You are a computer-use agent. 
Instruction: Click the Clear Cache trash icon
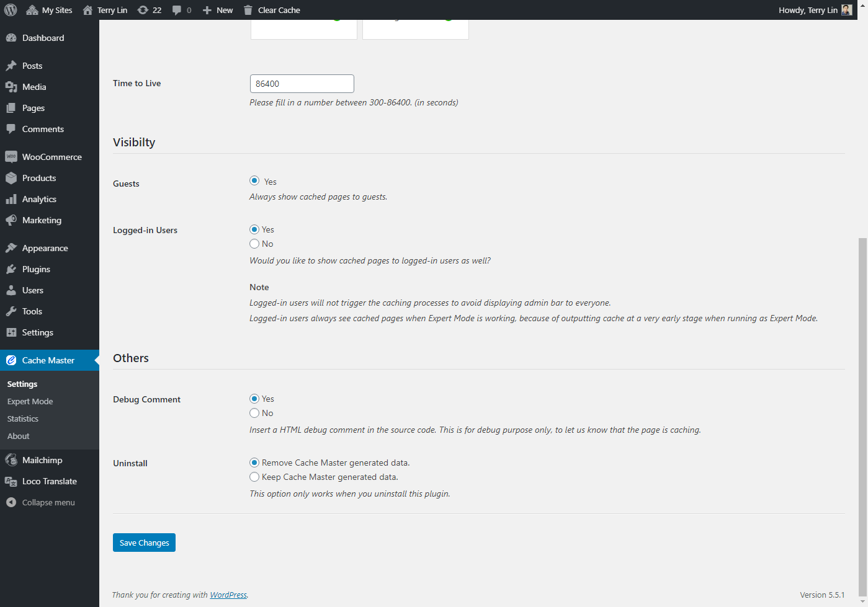coord(248,10)
